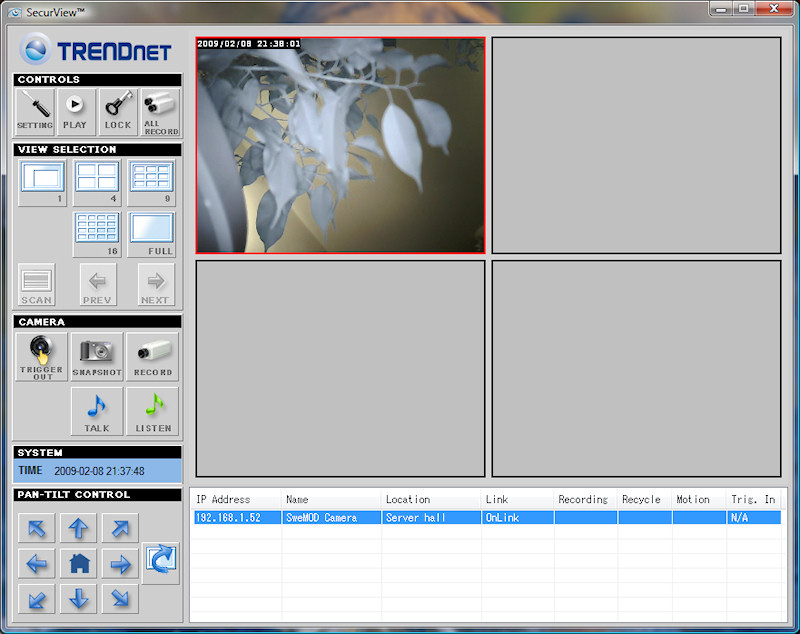The height and width of the screenshot is (634, 800).
Task: Toggle the Listen audio button
Action: 153,411
